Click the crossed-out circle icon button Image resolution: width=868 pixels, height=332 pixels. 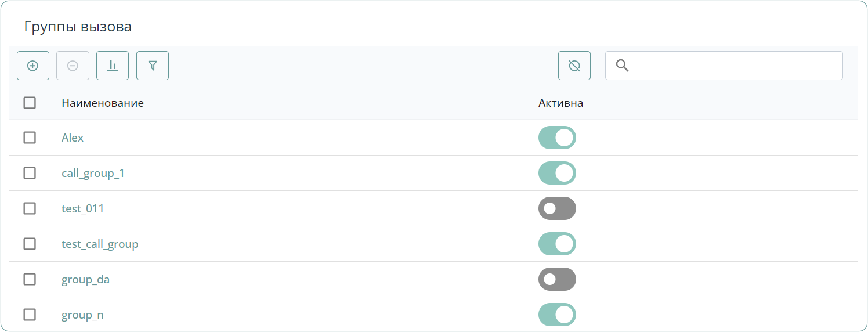(x=574, y=66)
